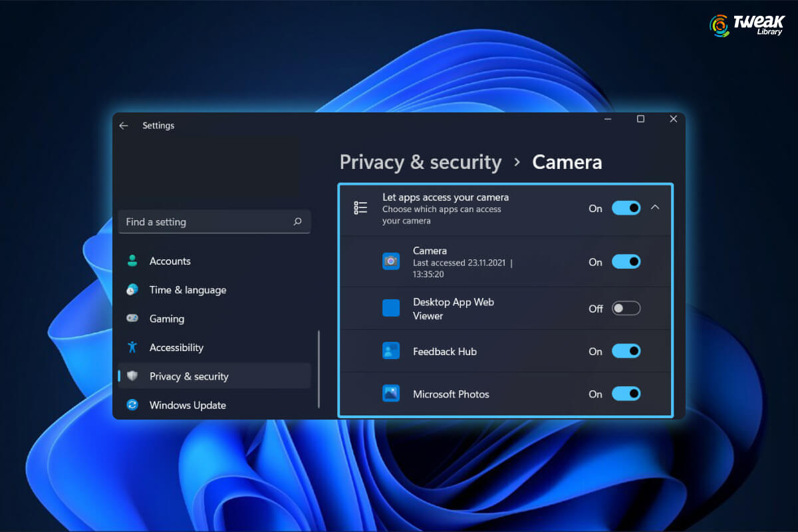Enable Desktop App Web Viewer camera access
The image size is (798, 532).
[x=625, y=308]
